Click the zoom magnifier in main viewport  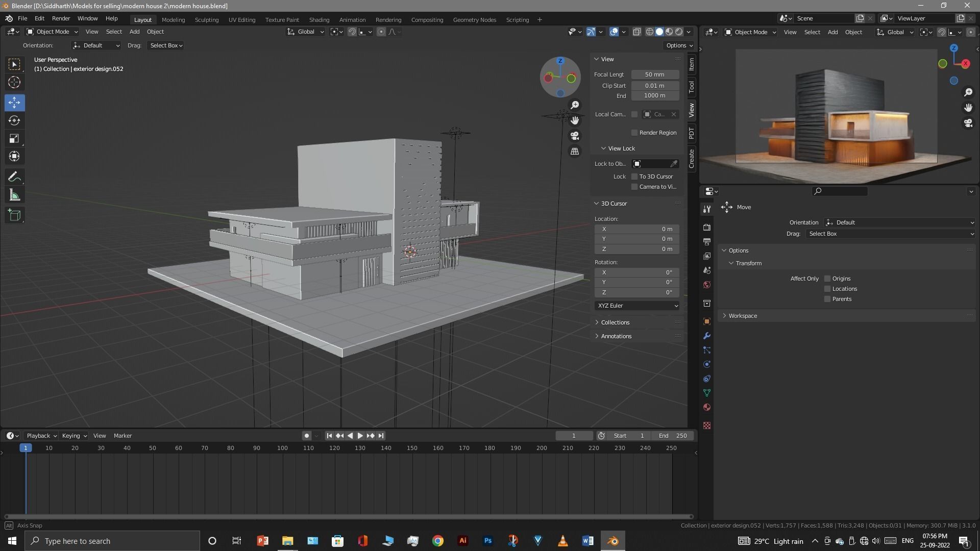click(575, 105)
